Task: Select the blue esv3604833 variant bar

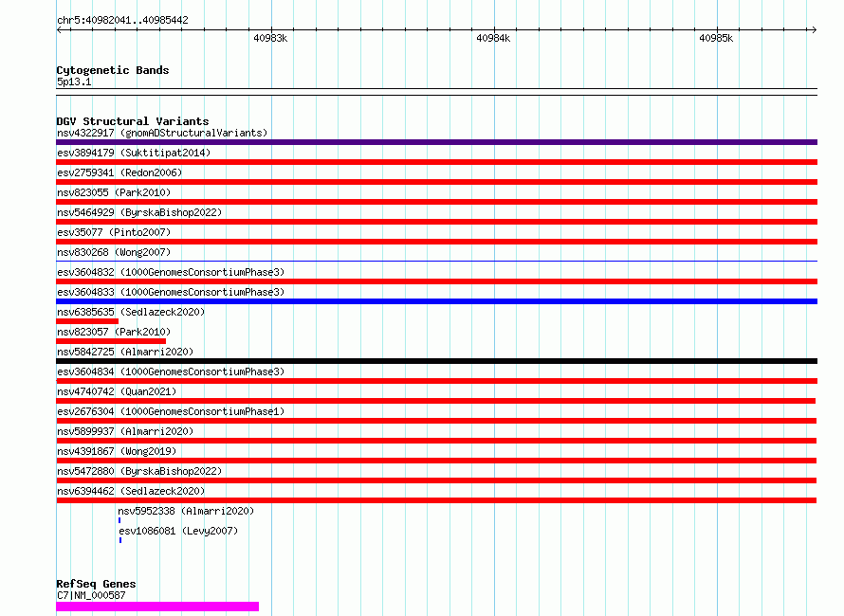Action: (436, 301)
